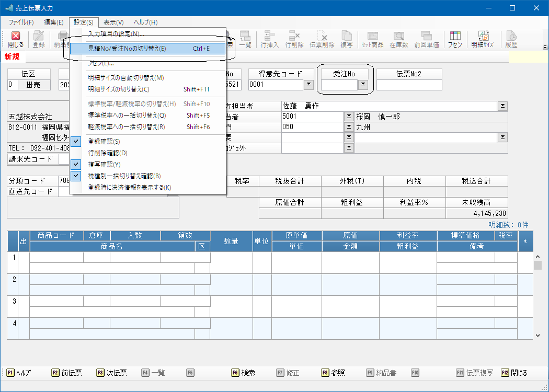This screenshot has width=549, height=392.
Task: Click the 履歴 history icon
Action: coord(511,39)
